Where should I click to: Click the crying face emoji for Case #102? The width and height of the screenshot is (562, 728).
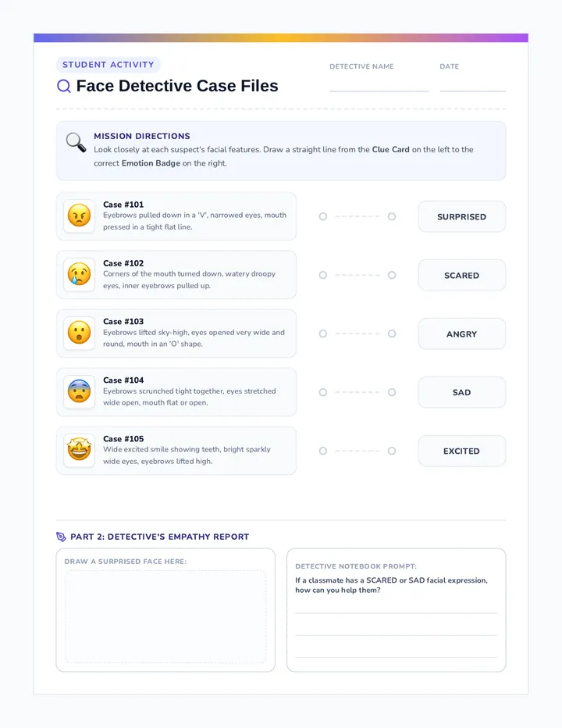79,274
